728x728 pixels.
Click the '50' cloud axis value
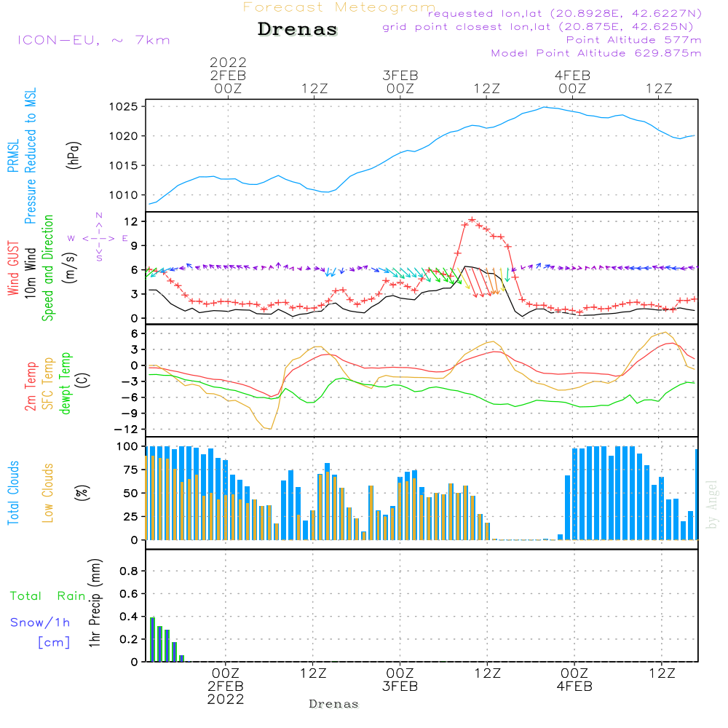(x=131, y=494)
